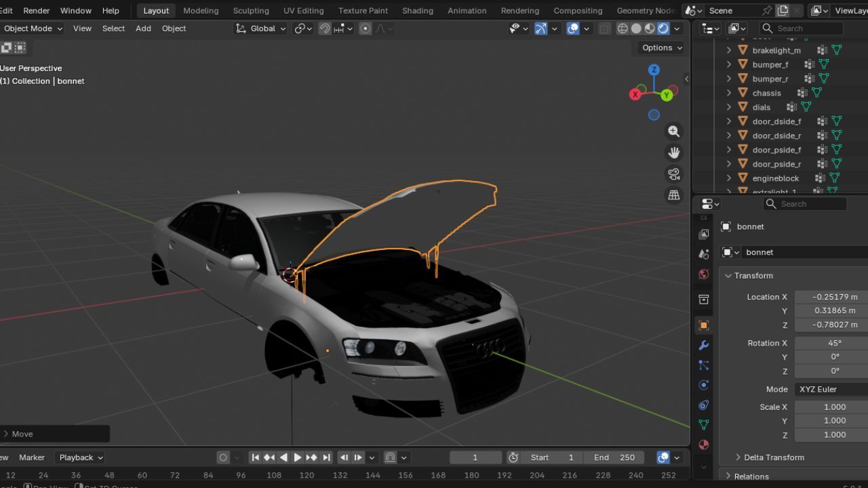Image resolution: width=868 pixels, height=488 pixels.
Task: Toggle snapping with the magnet icon
Action: click(325, 28)
